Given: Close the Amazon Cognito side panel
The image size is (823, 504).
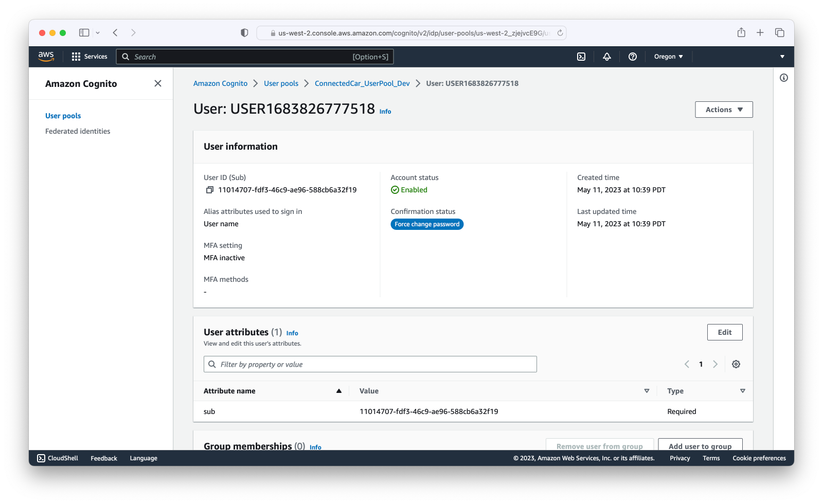Looking at the screenshot, I should click(x=158, y=83).
